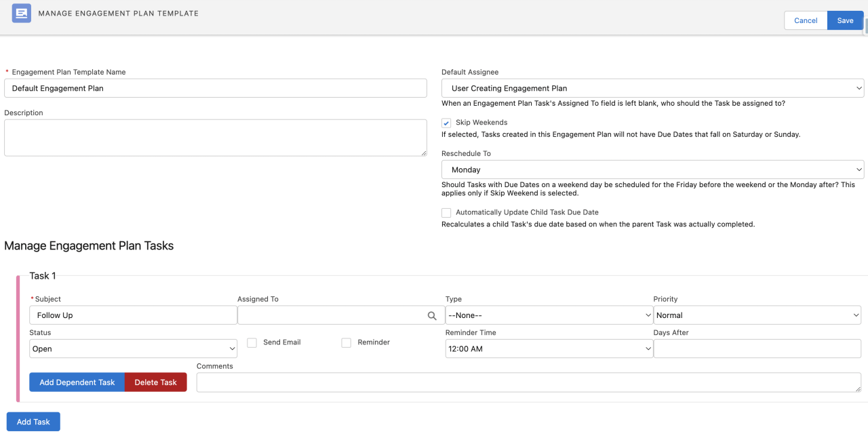Viewport: 868px width, 436px height.
Task: Open the Priority dropdown set to Normal
Action: [x=757, y=315]
